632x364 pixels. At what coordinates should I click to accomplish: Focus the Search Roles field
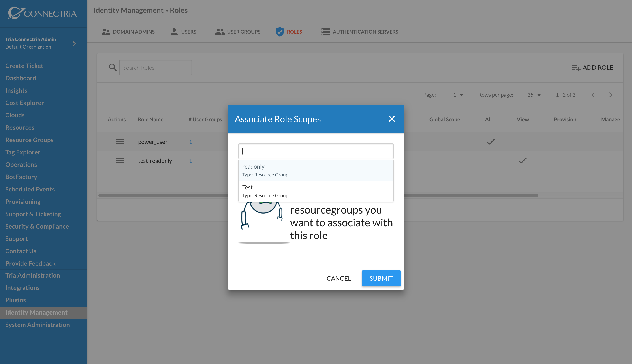156,68
